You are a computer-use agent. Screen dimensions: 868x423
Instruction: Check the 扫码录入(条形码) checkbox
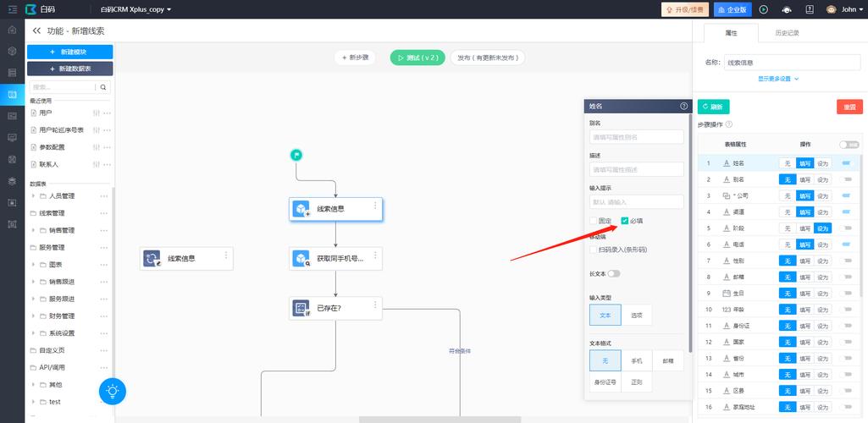(x=594, y=250)
